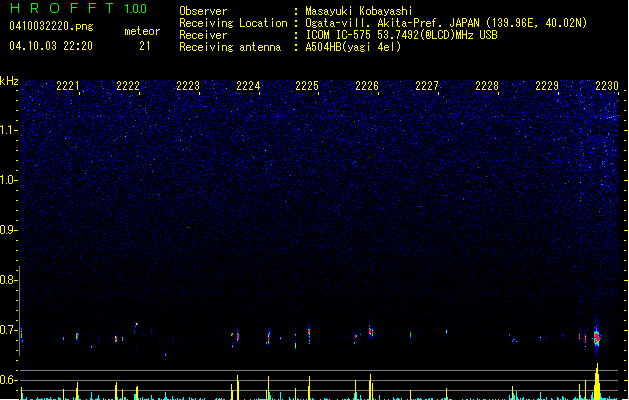The height and width of the screenshot is (400, 629).
Task: Click the date stamp 04.10.03 22:20
Action: (x=51, y=46)
